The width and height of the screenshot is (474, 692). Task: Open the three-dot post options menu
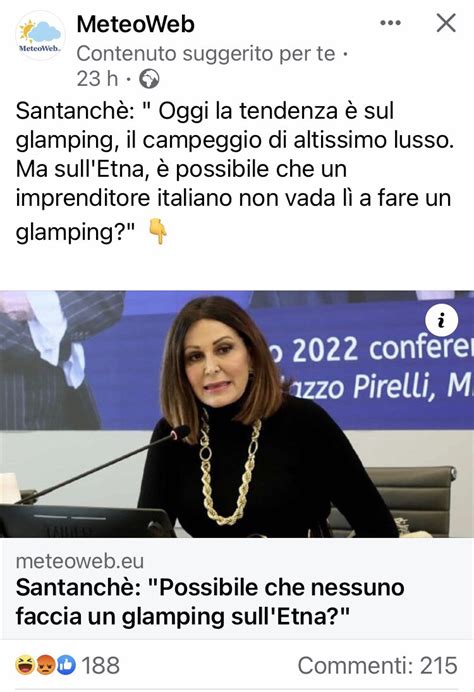391,23
